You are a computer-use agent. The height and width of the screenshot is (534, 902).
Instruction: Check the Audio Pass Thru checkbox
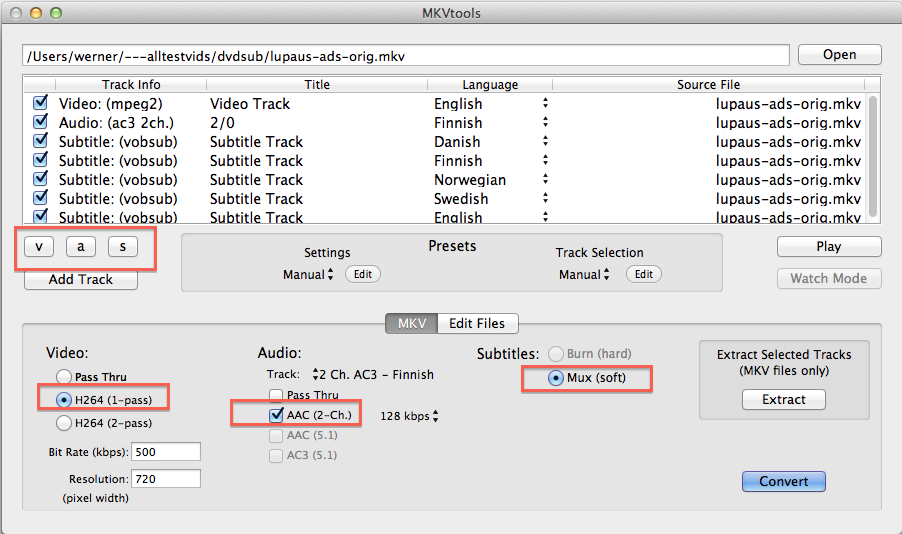pyautogui.click(x=276, y=395)
